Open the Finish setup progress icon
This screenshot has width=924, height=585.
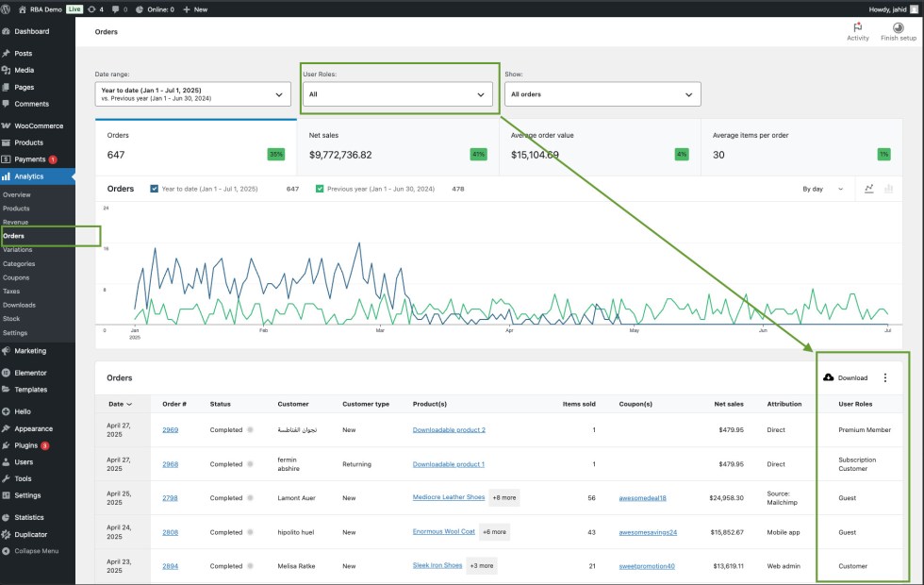coord(898,27)
